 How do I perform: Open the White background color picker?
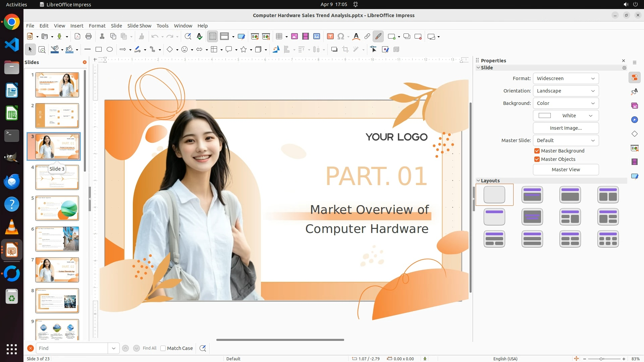pyautogui.click(x=566, y=116)
